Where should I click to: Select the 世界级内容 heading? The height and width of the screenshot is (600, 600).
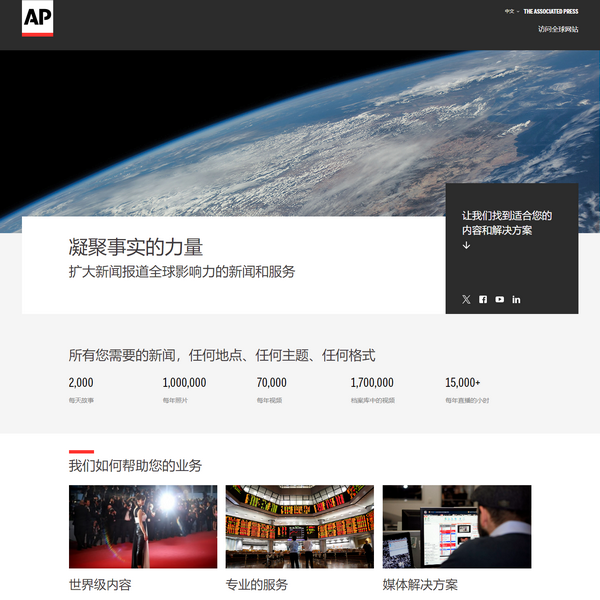pyautogui.click(x=100, y=585)
